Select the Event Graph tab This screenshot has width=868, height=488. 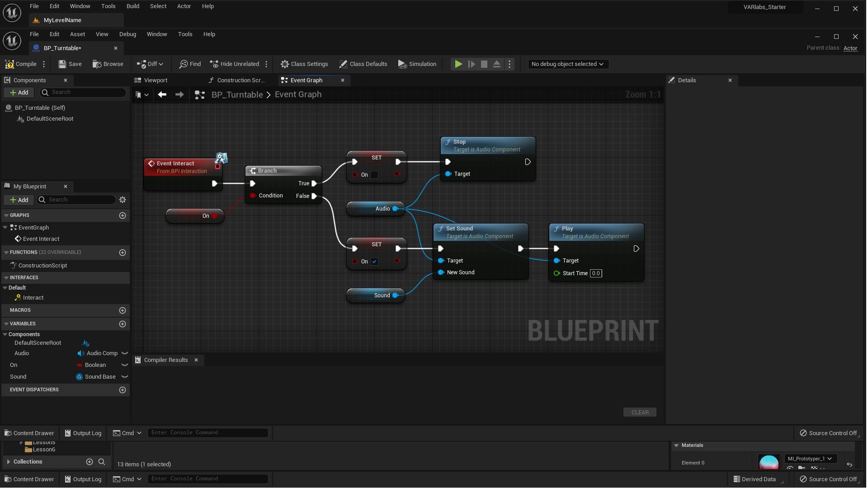pos(307,80)
